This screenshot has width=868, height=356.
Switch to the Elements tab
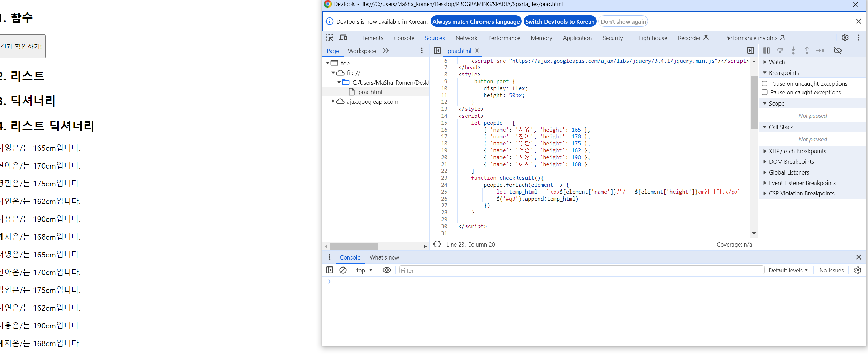pos(371,38)
